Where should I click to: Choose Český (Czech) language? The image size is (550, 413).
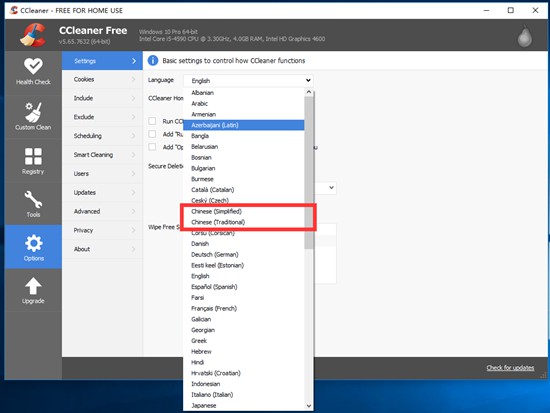(x=243, y=201)
